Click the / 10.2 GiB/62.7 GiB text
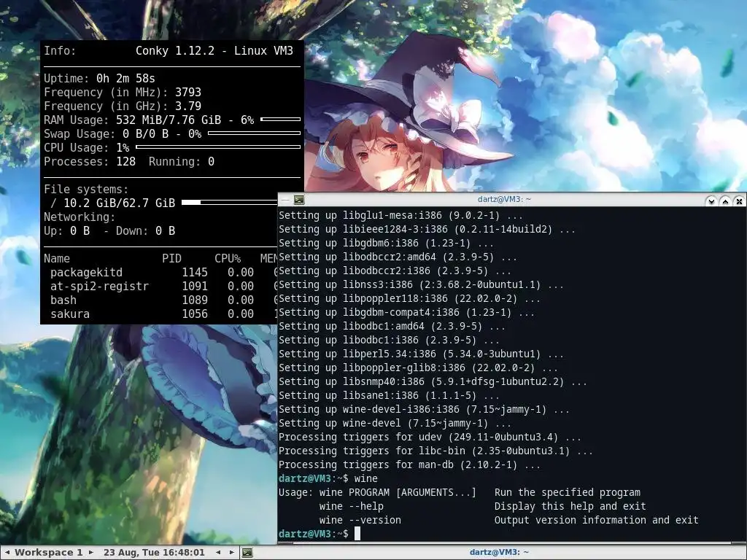The width and height of the screenshot is (747, 560). pyautogui.click(x=112, y=203)
